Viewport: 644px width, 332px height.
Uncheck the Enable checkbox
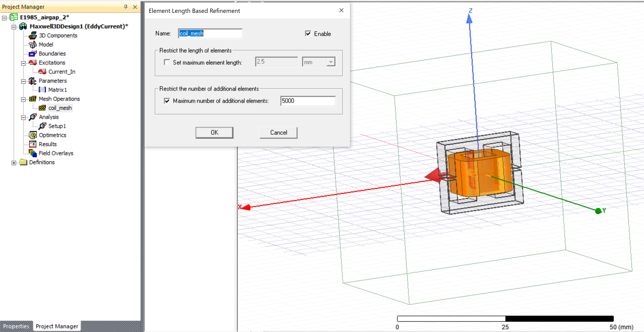[x=308, y=33]
